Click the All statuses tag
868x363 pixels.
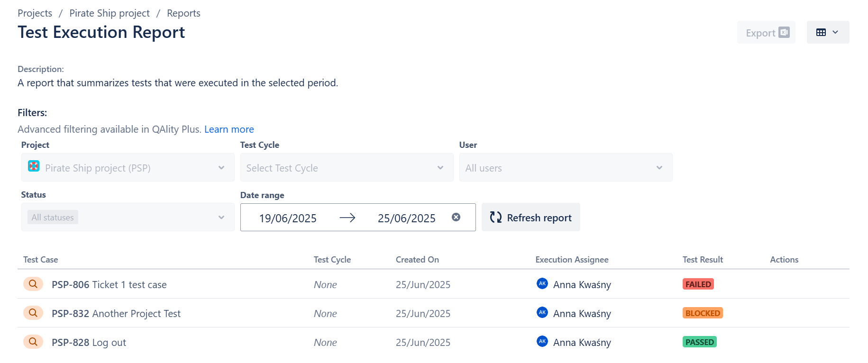click(53, 217)
